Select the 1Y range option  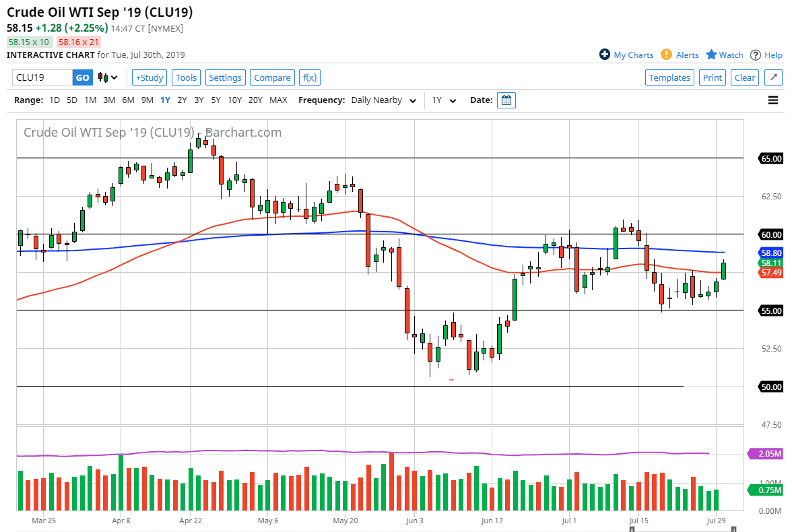click(x=165, y=100)
